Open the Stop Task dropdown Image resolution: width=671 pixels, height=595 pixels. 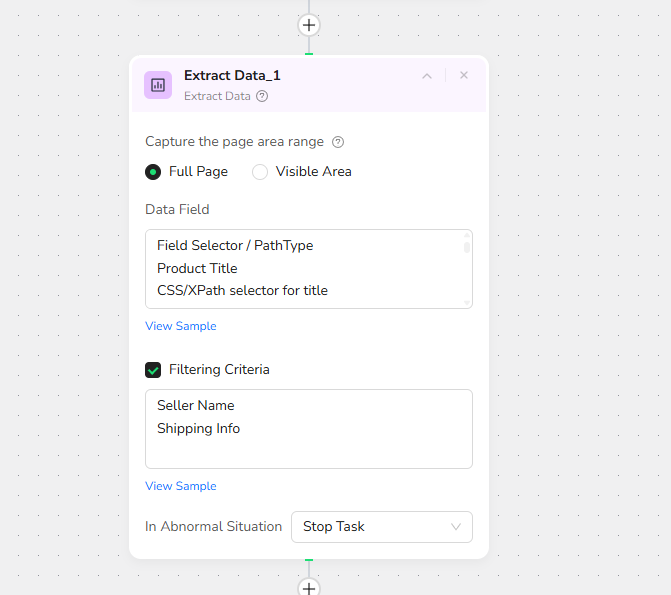381,527
